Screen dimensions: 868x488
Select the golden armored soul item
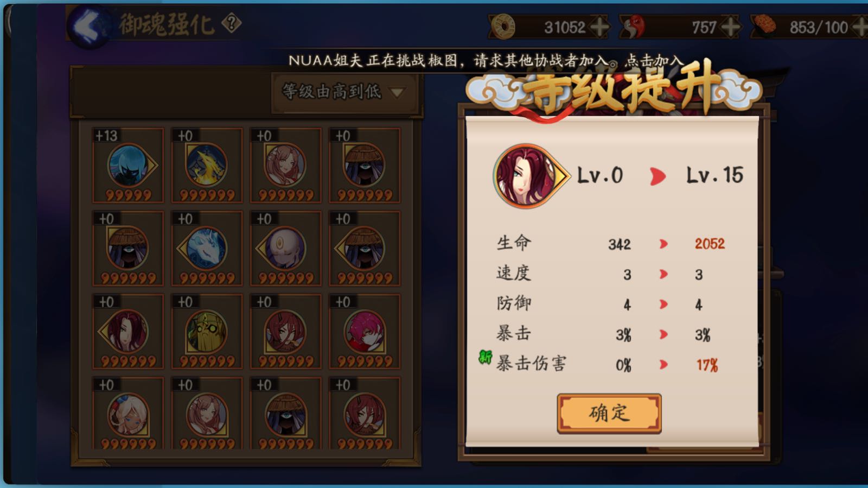pyautogui.click(x=207, y=332)
